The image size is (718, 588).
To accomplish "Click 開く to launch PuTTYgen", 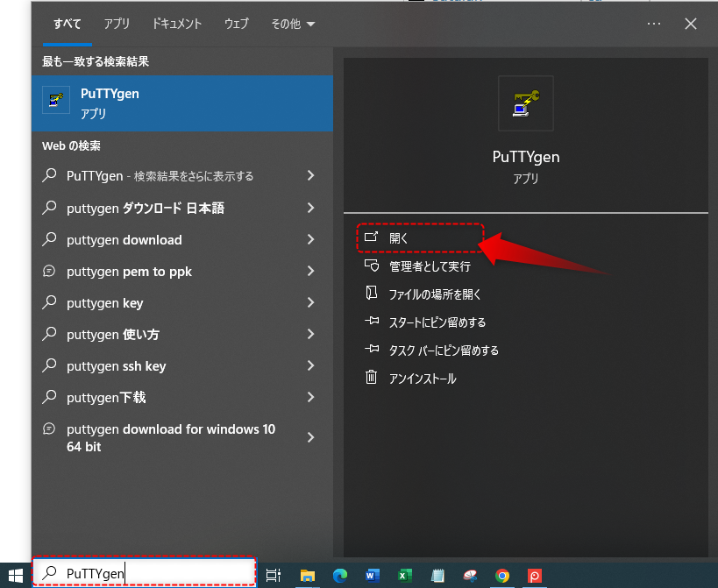I will coord(420,238).
